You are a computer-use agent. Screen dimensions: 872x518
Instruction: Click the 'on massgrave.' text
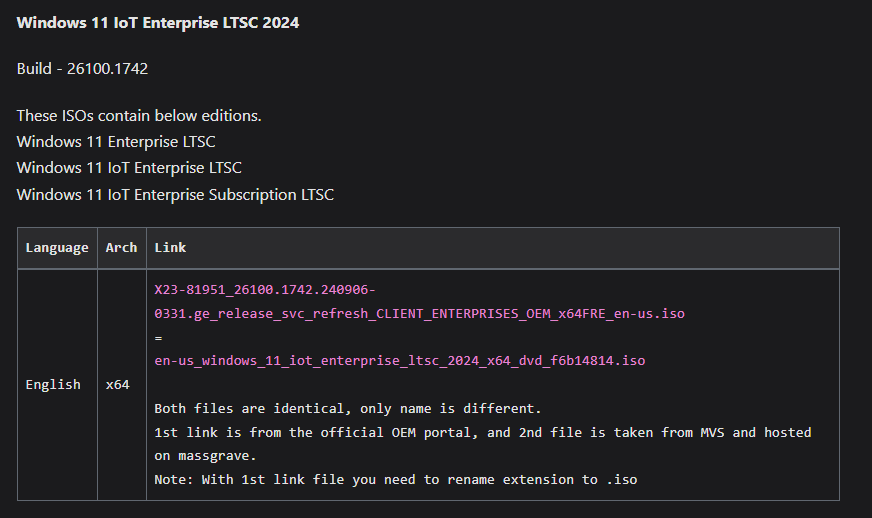tap(205, 456)
